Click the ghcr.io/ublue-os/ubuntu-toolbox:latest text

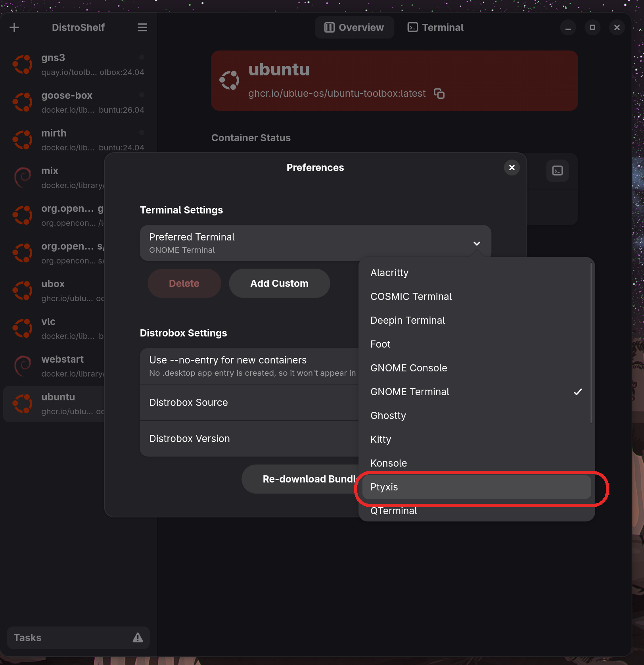(x=337, y=94)
